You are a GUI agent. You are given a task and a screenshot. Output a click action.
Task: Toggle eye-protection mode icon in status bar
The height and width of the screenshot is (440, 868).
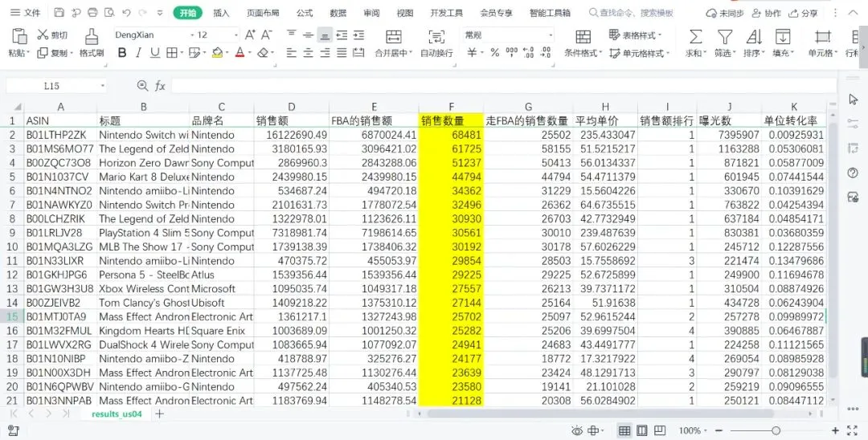(x=577, y=430)
